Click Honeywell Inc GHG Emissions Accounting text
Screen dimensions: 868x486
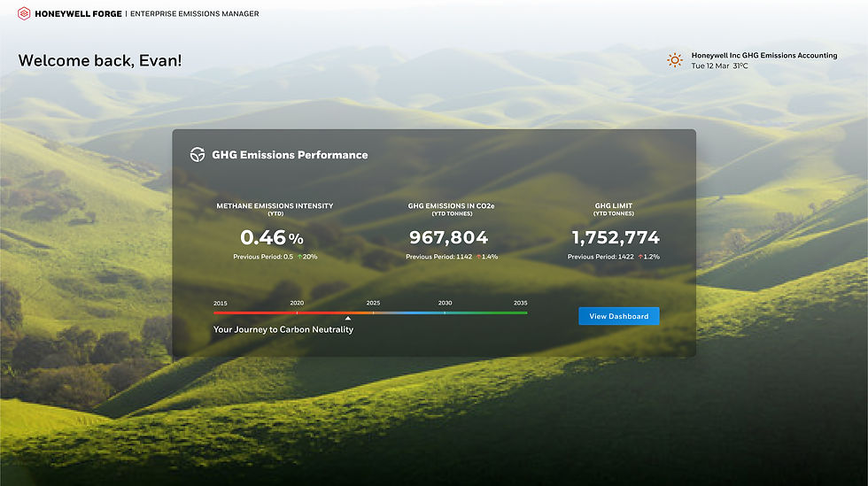[x=763, y=56]
